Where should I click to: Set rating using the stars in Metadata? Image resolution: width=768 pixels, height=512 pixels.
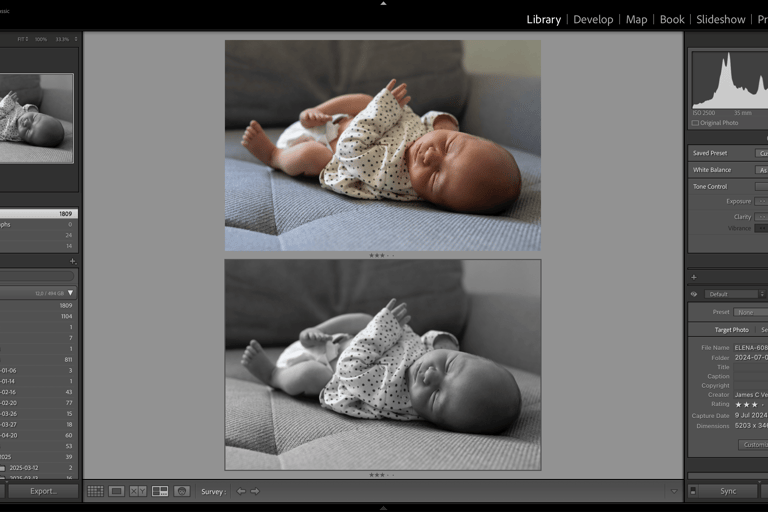(750, 405)
